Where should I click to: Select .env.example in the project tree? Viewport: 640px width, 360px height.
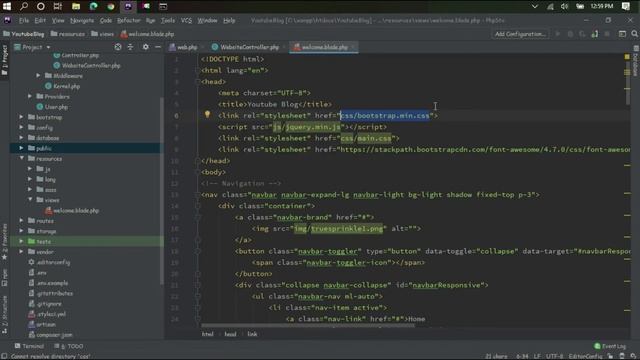(49, 283)
